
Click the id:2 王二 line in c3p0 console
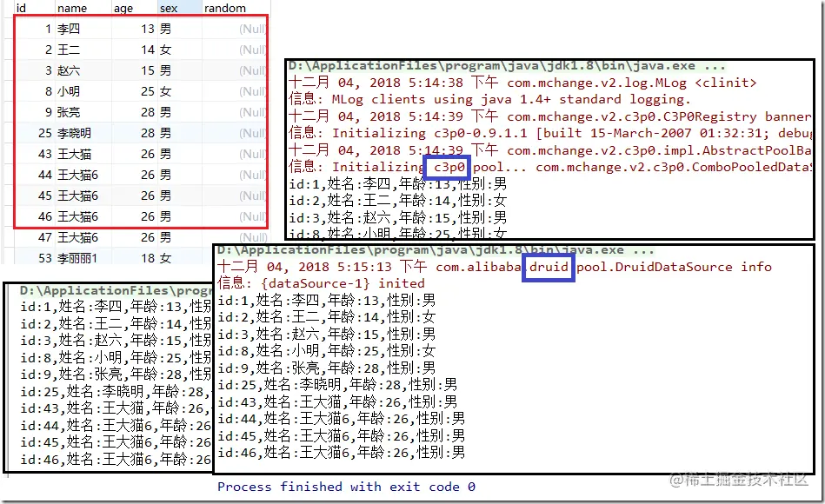398,201
